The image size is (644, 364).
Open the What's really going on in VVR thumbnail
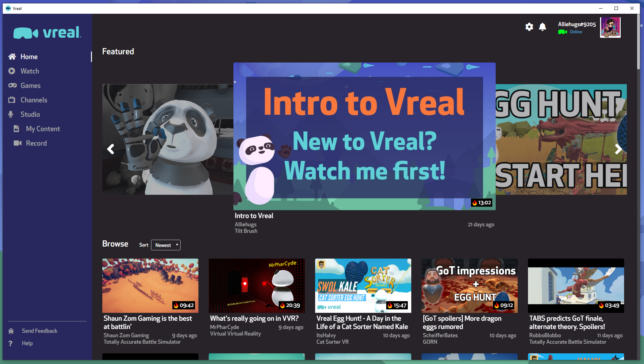(x=257, y=286)
